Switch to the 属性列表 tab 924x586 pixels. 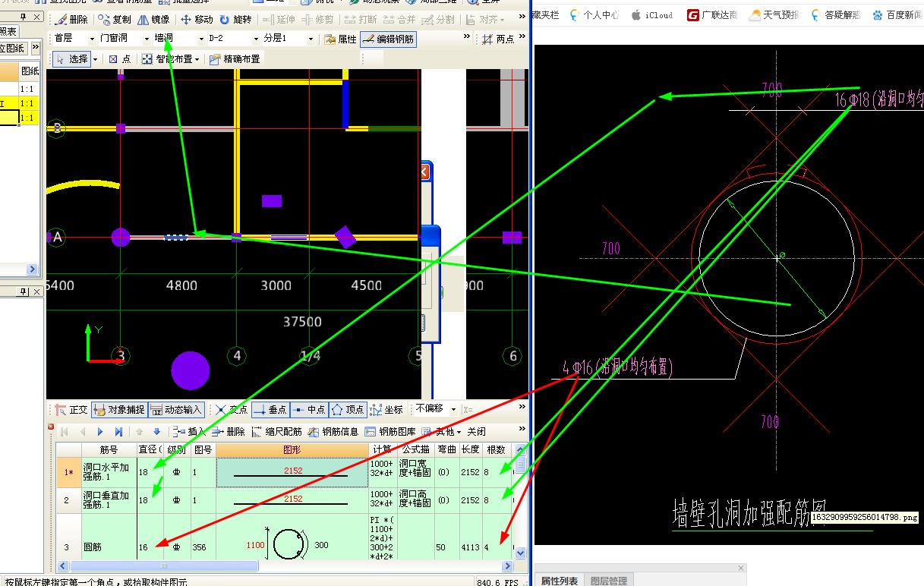click(x=559, y=581)
